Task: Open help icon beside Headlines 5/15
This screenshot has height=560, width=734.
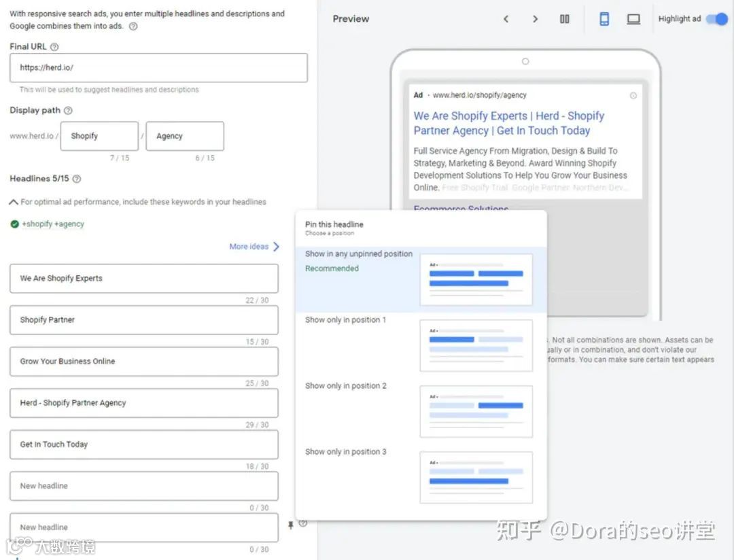Action: click(x=77, y=179)
